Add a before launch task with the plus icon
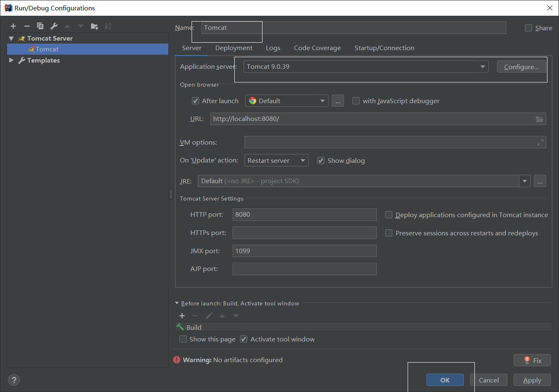This screenshot has width=559, height=392. pos(182,316)
